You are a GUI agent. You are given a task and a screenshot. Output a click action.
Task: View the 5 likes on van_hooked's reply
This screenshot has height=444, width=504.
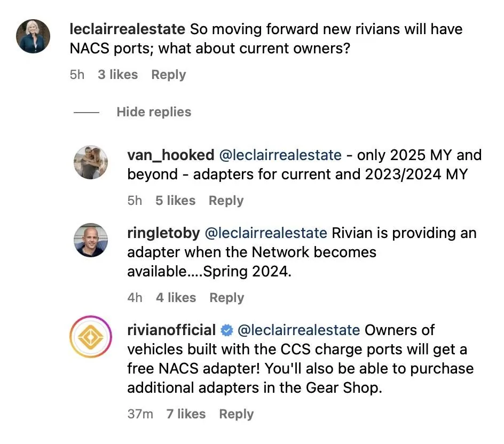click(175, 201)
